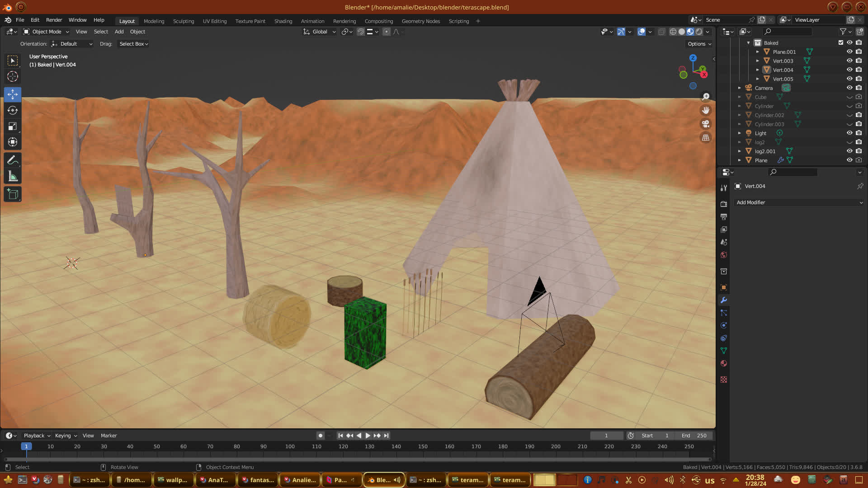The height and width of the screenshot is (488, 868).
Task: Open the Add Modifier dropdown
Action: click(x=799, y=202)
